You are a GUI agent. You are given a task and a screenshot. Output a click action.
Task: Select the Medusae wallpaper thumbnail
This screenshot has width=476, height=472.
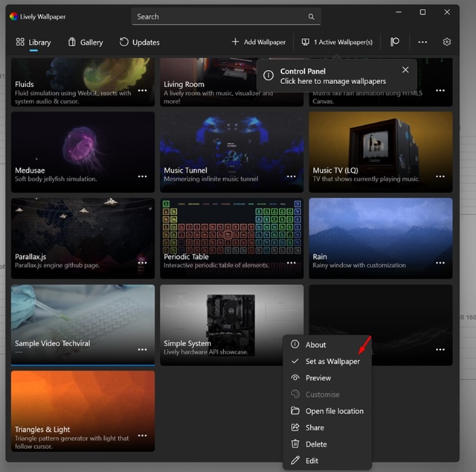[83, 152]
